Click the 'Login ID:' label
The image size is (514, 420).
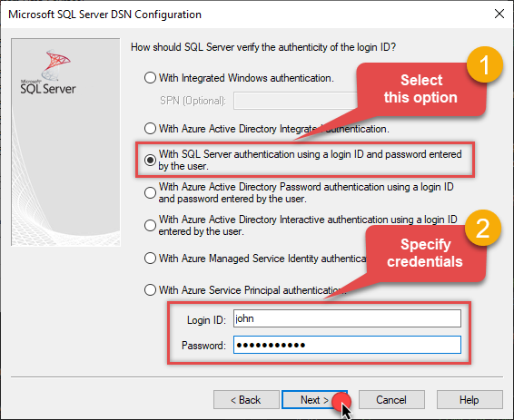pyautogui.click(x=206, y=320)
